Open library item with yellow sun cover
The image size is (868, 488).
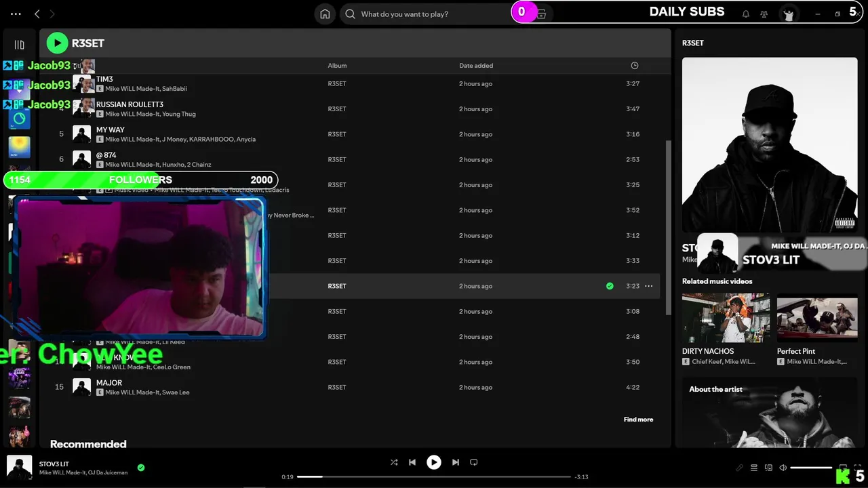[19, 147]
